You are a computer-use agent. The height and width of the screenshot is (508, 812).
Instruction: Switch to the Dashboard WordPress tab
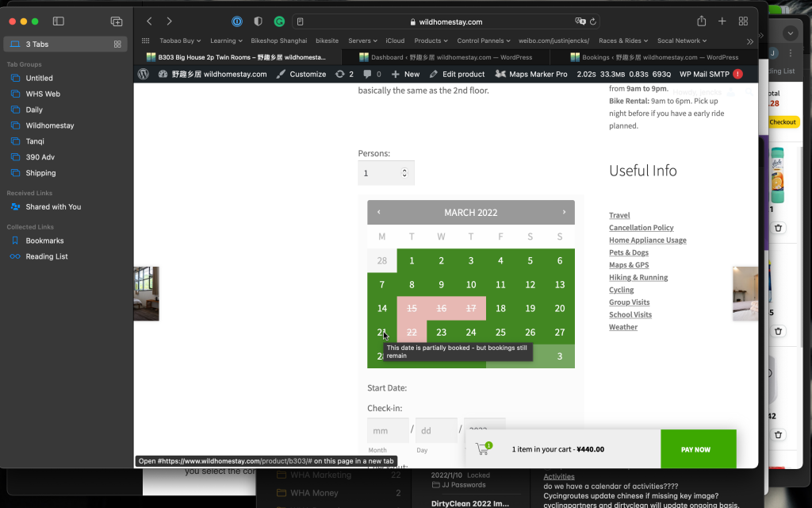[x=446, y=57]
